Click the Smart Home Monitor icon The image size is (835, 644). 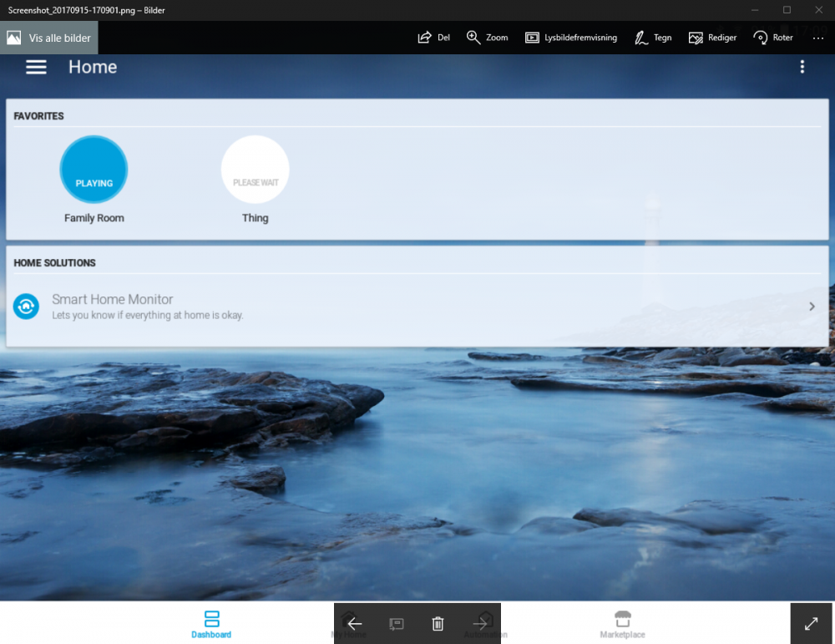click(x=26, y=307)
